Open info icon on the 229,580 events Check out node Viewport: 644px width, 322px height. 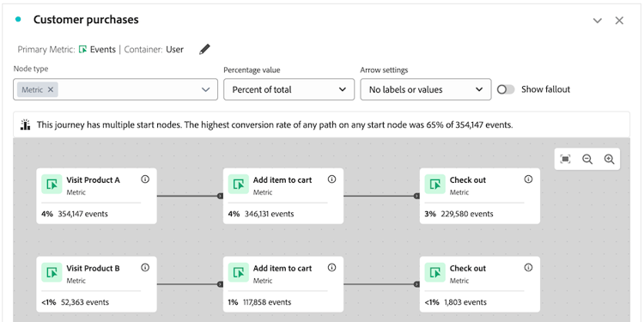pyautogui.click(x=528, y=179)
